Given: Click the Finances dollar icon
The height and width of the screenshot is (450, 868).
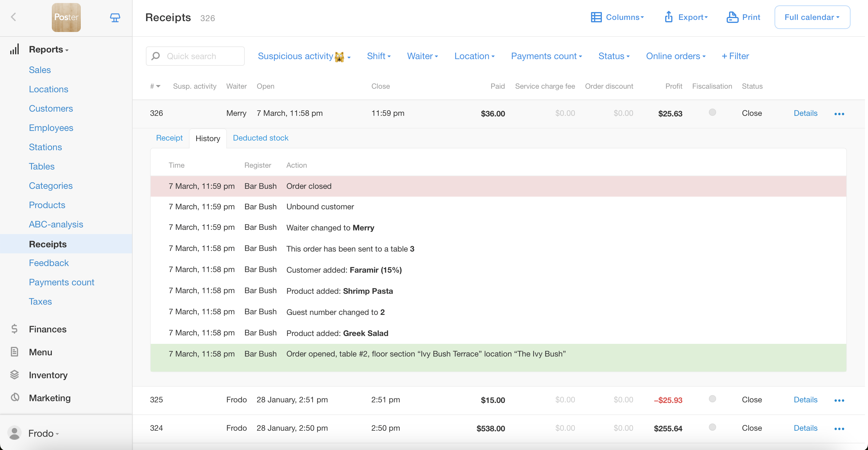Looking at the screenshot, I should click(14, 329).
